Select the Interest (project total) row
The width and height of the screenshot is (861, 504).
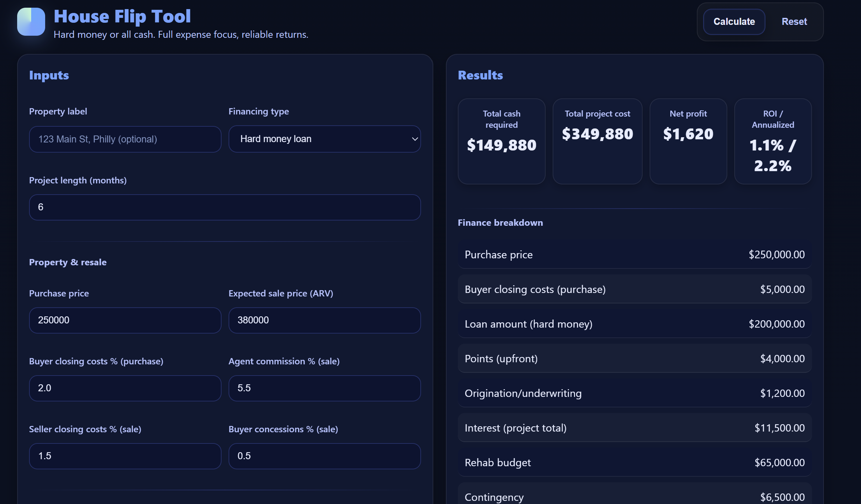634,428
